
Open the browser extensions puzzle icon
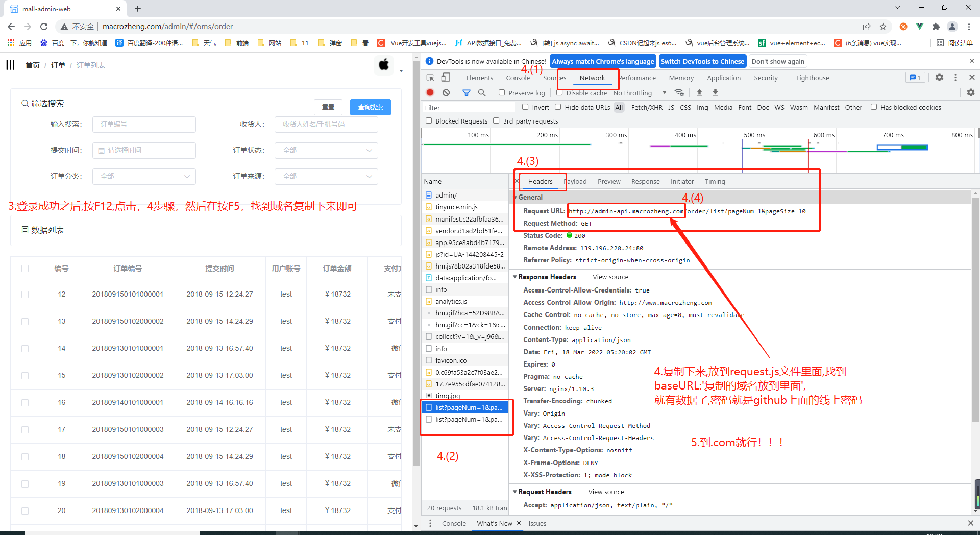[936, 27]
